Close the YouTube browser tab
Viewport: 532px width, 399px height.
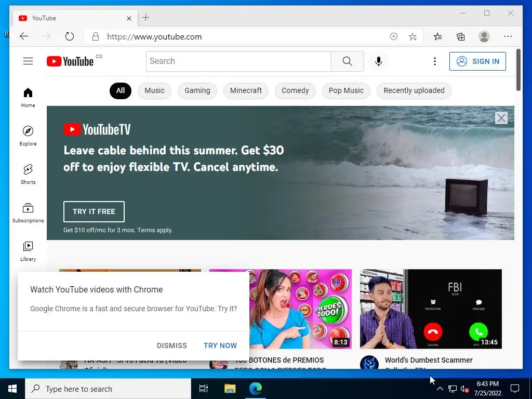click(129, 18)
